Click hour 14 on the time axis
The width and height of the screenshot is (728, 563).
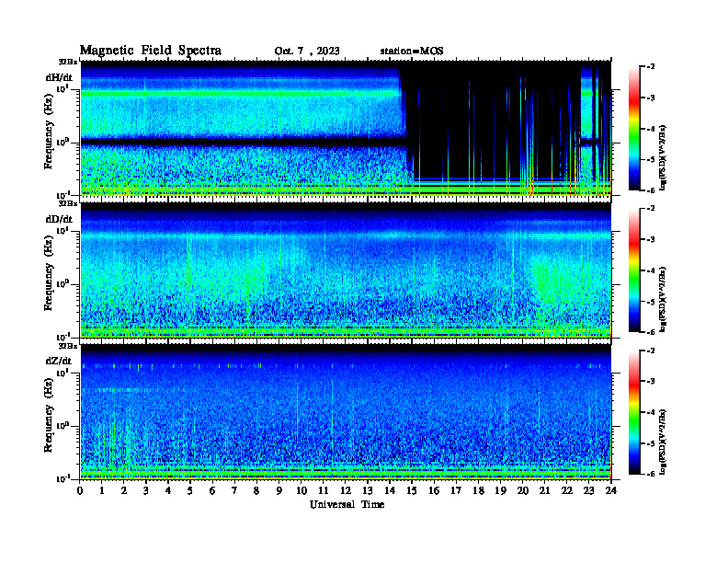point(390,490)
